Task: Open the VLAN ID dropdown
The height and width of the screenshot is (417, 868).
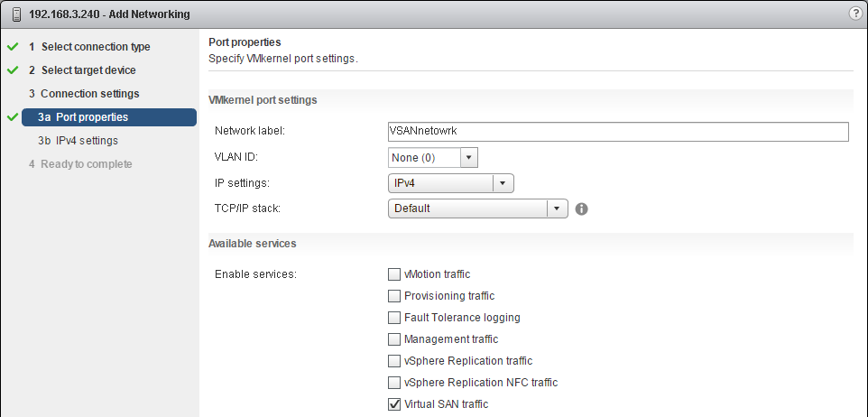Action: pyautogui.click(x=467, y=158)
